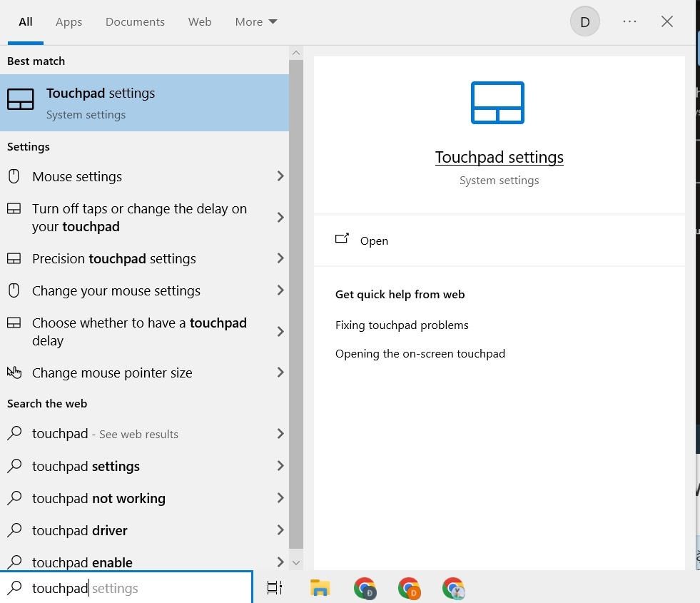Select Change mouse pointer size
This screenshot has width=700, height=603.
point(112,373)
